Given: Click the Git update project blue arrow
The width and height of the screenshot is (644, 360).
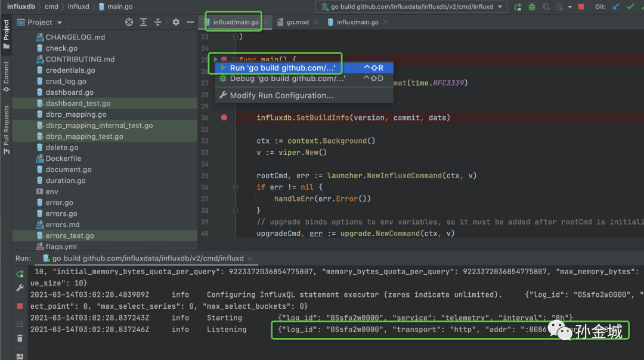Looking at the screenshot, I should tap(616, 7).
